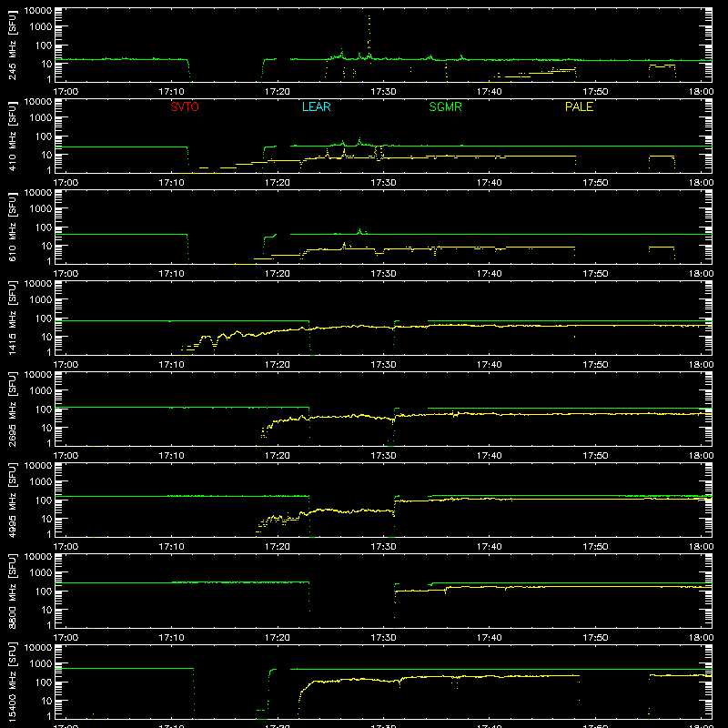Click the 10 tick label on the 1415 MHz axis
Viewport: 728px width, 728px height.
tap(46, 337)
